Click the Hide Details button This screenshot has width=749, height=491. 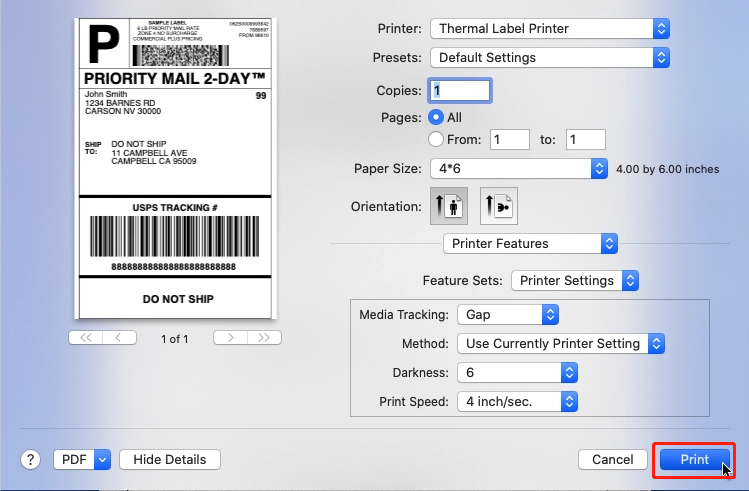170,459
